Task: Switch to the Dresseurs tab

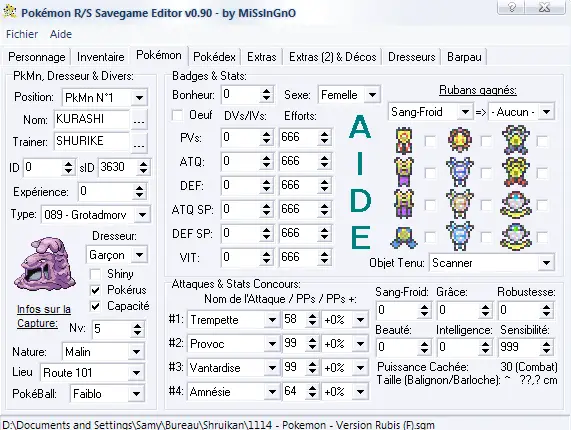Action: [411, 57]
